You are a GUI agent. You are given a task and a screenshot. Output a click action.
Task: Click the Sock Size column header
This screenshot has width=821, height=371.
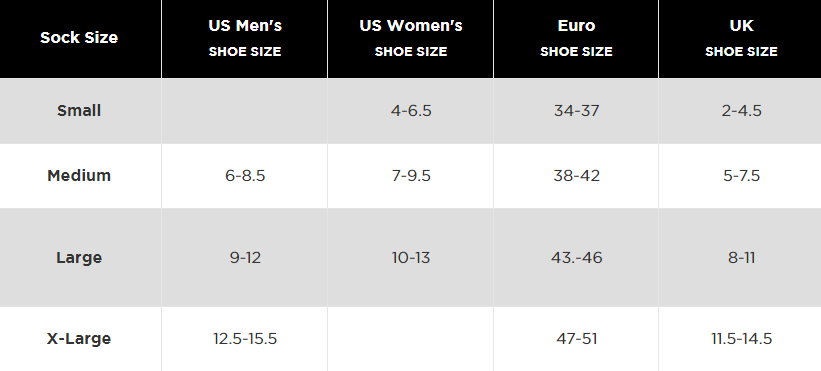(79, 38)
